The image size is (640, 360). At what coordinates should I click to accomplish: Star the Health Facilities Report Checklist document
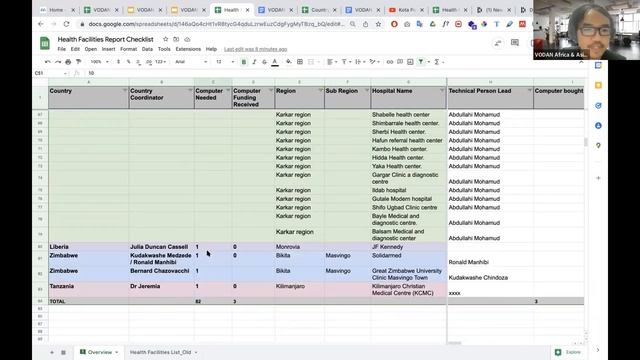point(165,39)
